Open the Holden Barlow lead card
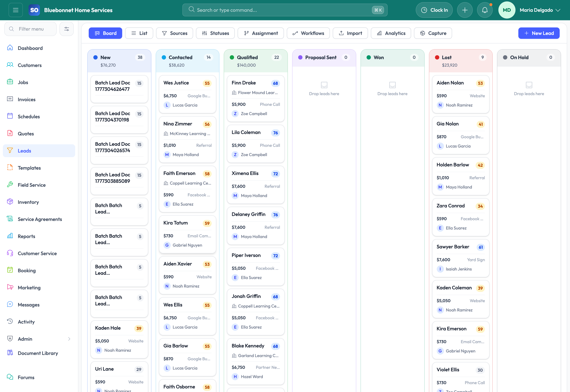570x392 pixels. (x=460, y=176)
